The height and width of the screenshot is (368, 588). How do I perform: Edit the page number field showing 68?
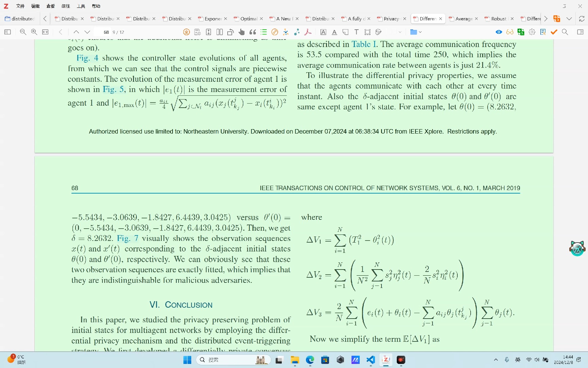pos(106,32)
